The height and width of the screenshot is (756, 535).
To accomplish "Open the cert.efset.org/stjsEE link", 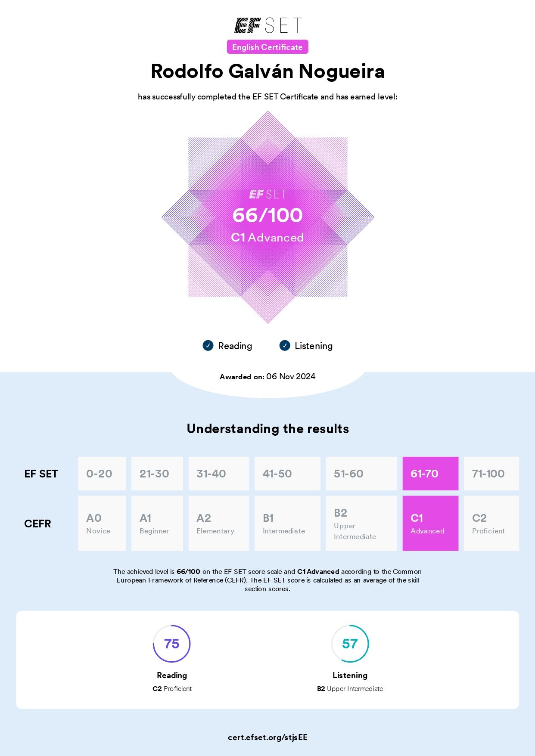I will coord(267,737).
